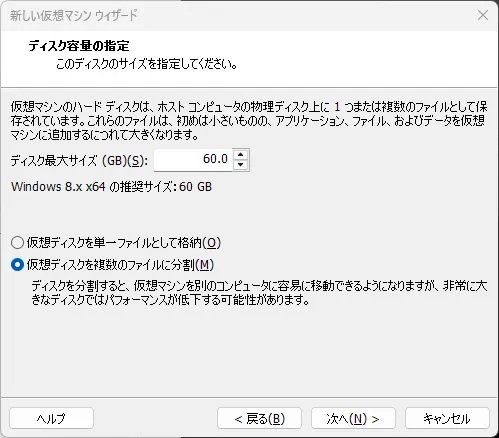Select the 複数のファイルに分割 radio button

click(x=17, y=265)
